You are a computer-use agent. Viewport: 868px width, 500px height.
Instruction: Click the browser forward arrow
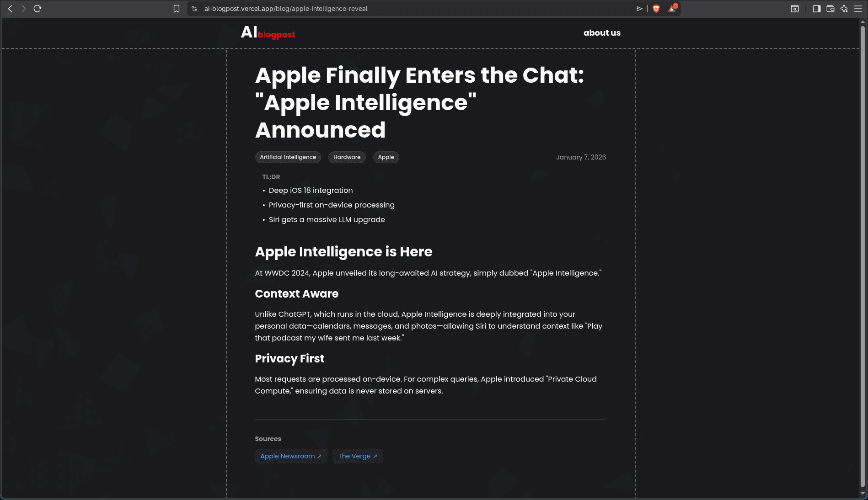[x=24, y=9]
